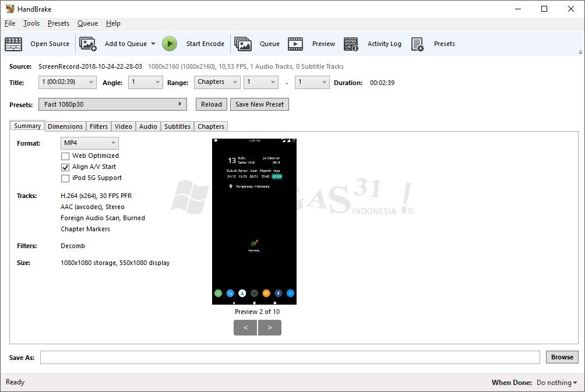Open the File menu
Image resolution: width=585 pixels, height=392 pixels.
click(x=10, y=23)
